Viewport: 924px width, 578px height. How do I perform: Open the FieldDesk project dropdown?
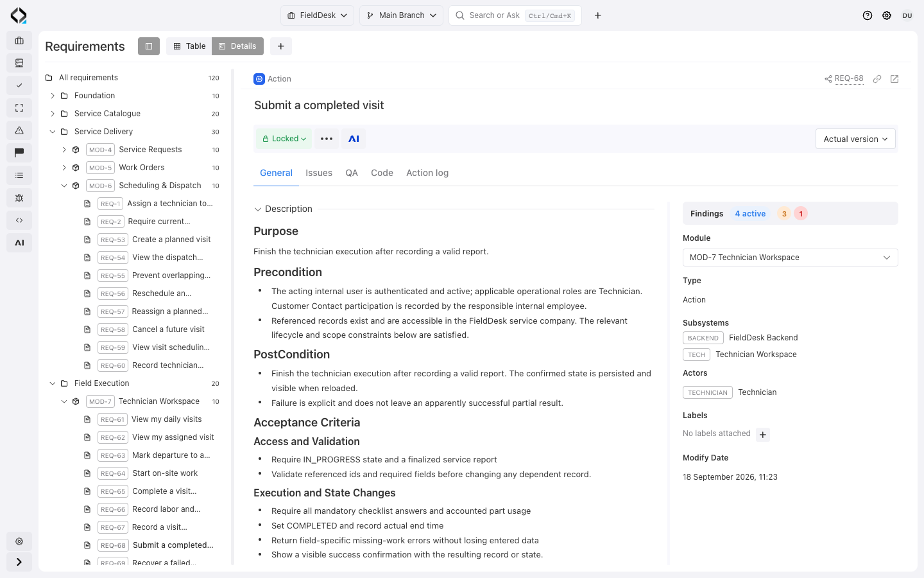click(x=317, y=15)
